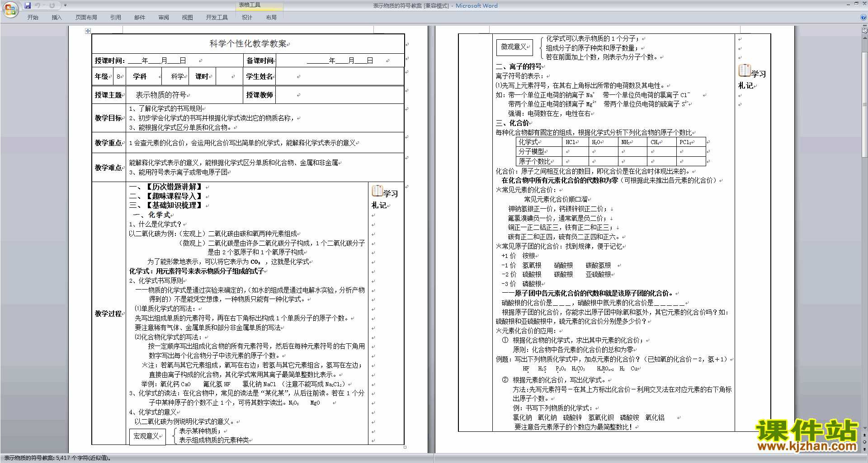
Task: Click the 宏观意义 text box
Action: pyautogui.click(x=147, y=436)
